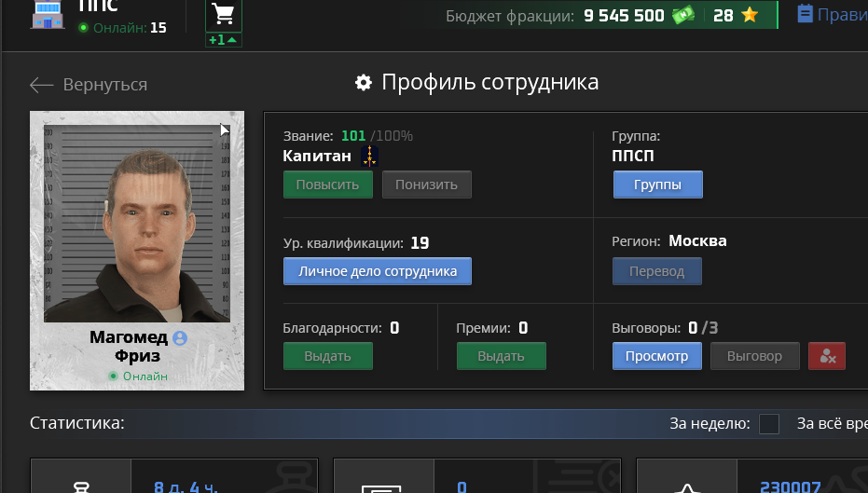
Task: Click the Онлайн: 15 counter
Action: 122,28
